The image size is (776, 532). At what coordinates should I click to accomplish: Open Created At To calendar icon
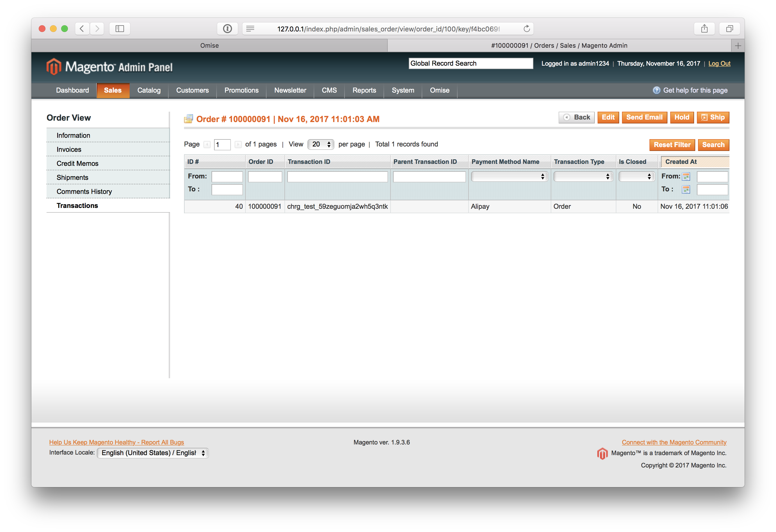click(x=686, y=189)
